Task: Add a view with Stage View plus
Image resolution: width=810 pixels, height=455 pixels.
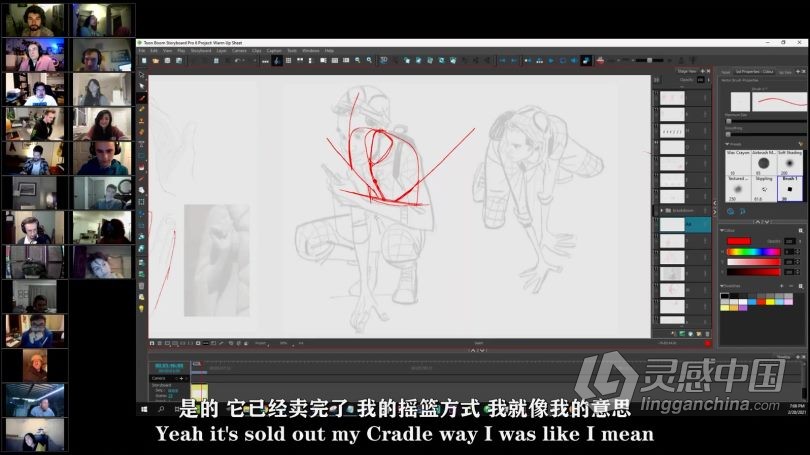Action: click(703, 71)
